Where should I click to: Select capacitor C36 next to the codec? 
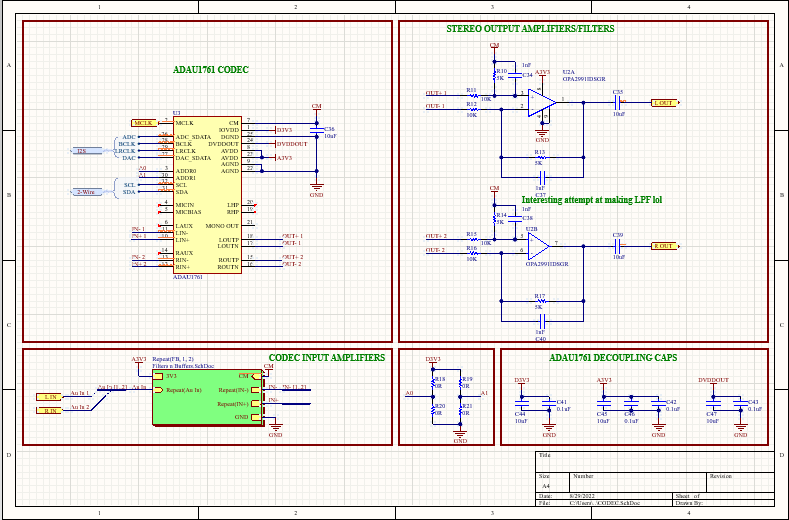point(317,132)
